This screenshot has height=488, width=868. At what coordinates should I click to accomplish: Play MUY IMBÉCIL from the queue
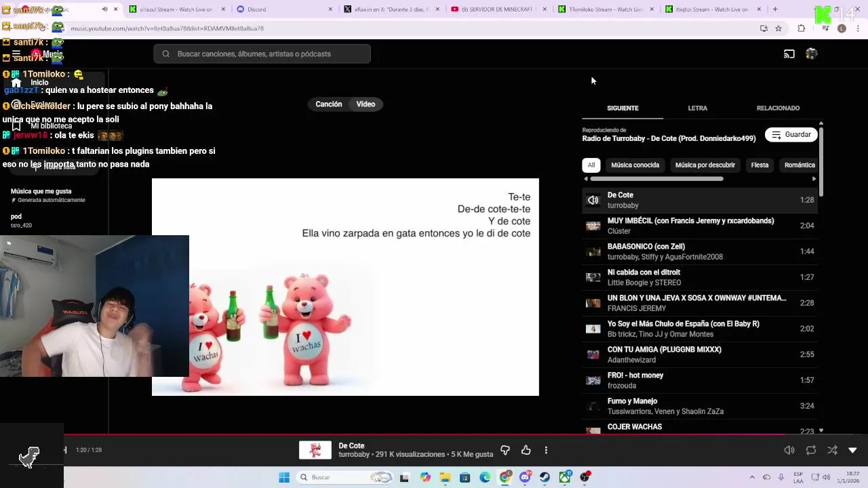[x=700, y=226]
